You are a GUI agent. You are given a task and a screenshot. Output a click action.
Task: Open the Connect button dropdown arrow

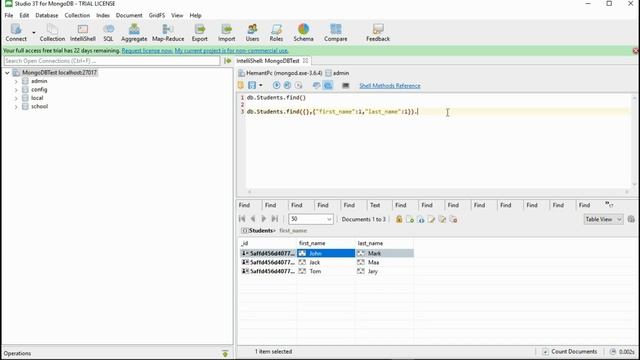pyautogui.click(x=34, y=33)
